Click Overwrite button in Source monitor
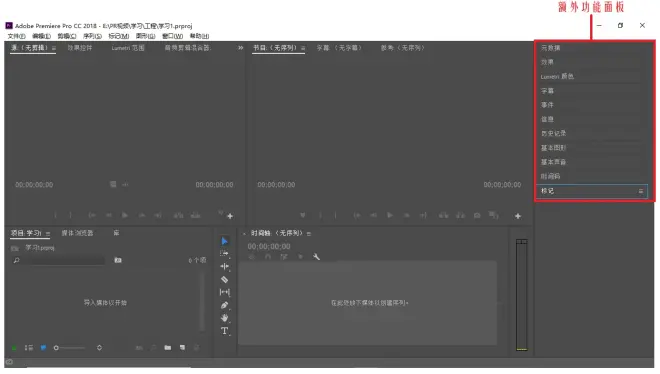The image size is (660, 374). [x=195, y=215]
